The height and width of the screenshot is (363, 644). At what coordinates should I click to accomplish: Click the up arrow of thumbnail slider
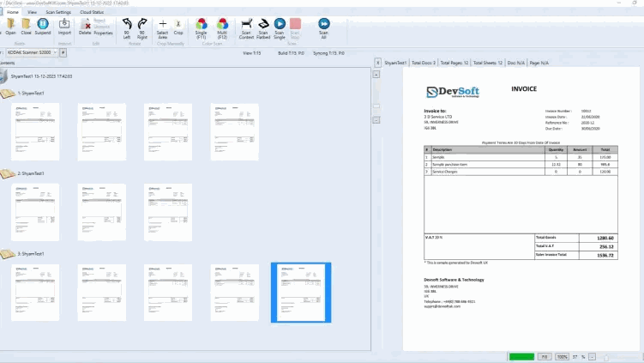[376, 75]
